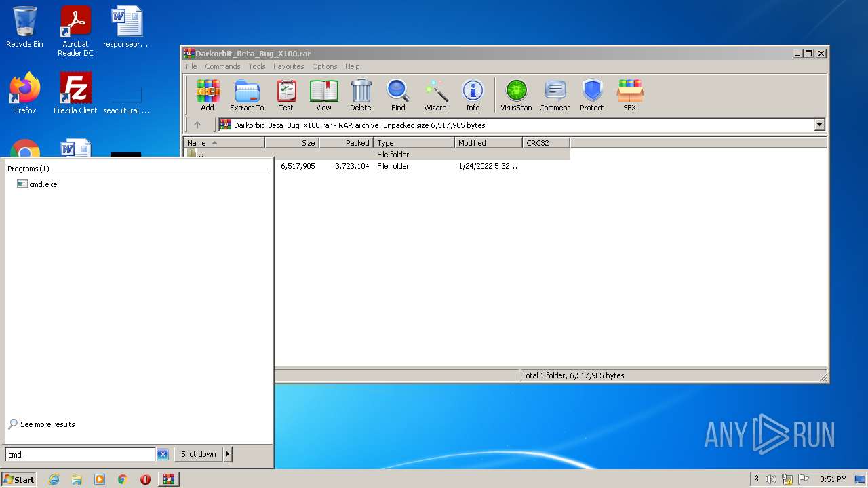Image resolution: width=868 pixels, height=488 pixels.
Task: Click the status bar 'Total 1 folder' text
Action: coord(572,375)
